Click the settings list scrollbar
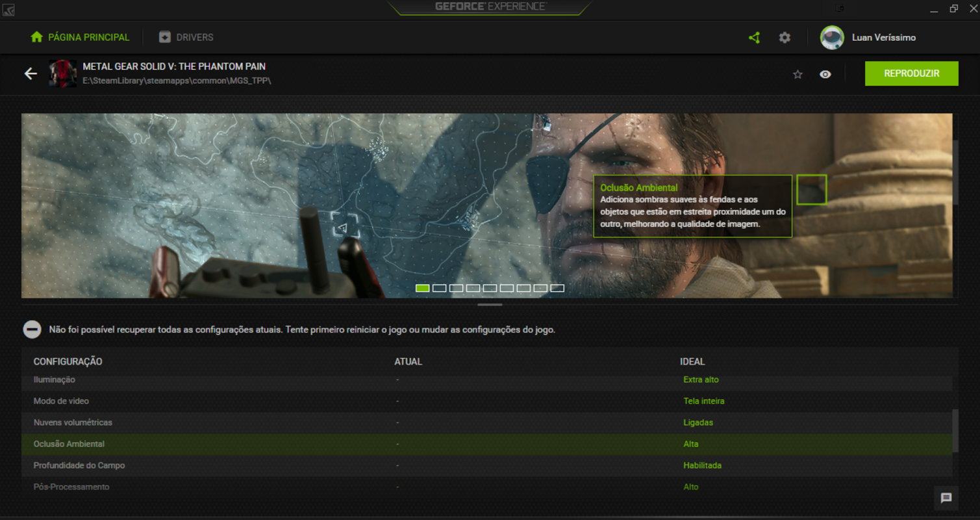 pos(955,431)
